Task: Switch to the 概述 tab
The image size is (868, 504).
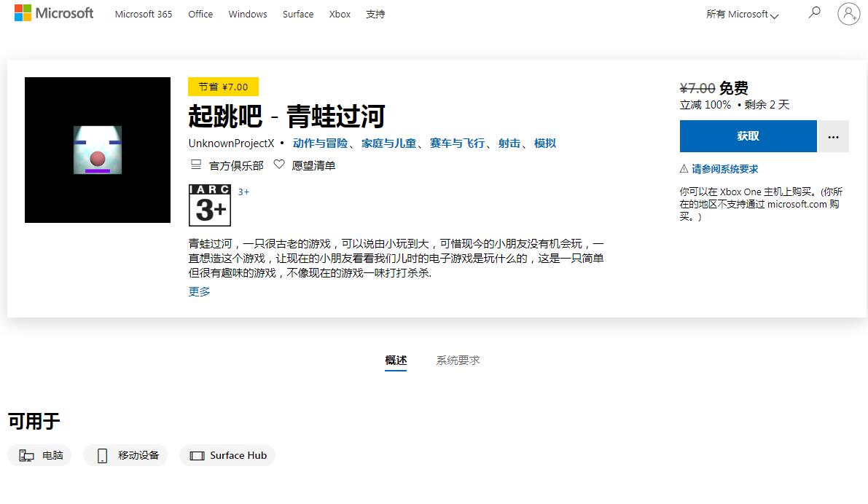Action: [396, 361]
